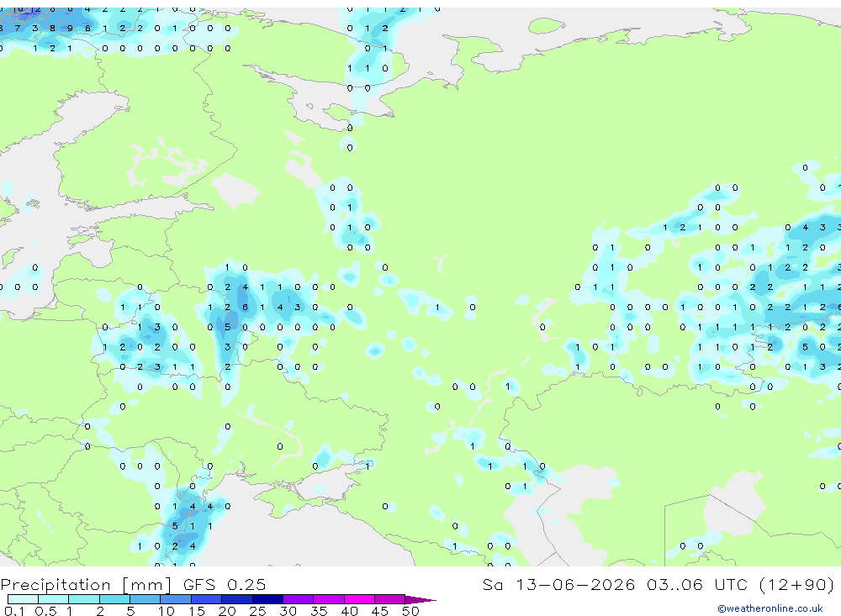Viewport: 841px width, 616px height.
Task: Pick the 5–10 mm legend swatch
Action: [x=145, y=599]
